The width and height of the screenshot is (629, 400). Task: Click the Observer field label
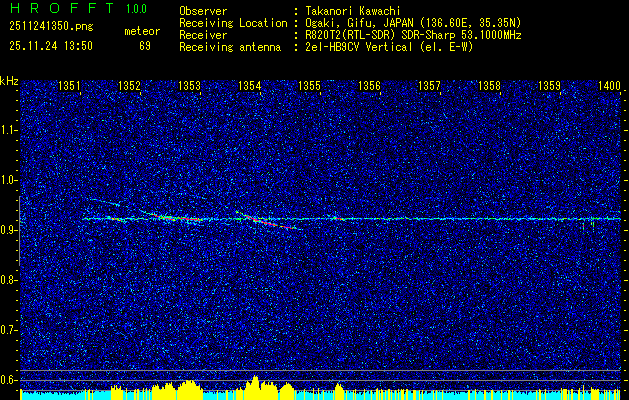pos(203,11)
